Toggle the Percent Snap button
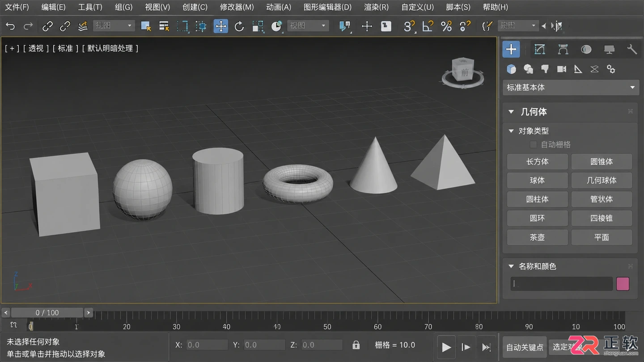644x362 pixels. point(446,26)
